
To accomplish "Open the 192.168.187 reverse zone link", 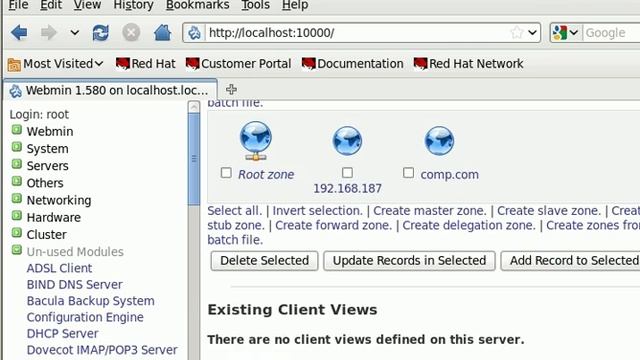I will pos(347,189).
